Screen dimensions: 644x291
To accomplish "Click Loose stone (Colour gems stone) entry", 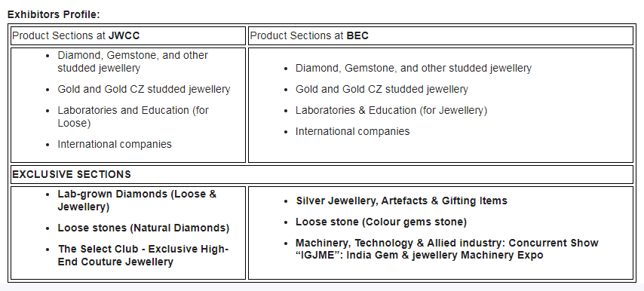I will pyautogui.click(x=381, y=222).
